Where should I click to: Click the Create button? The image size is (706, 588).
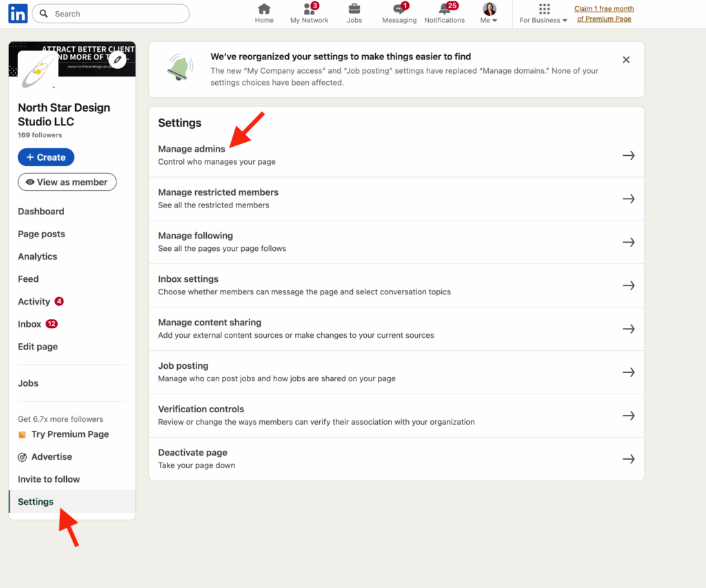(46, 157)
